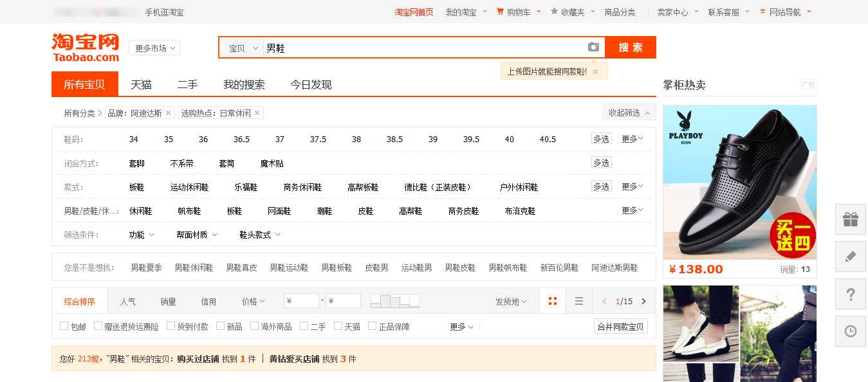Select the 销量 sort tab

pyautogui.click(x=168, y=301)
